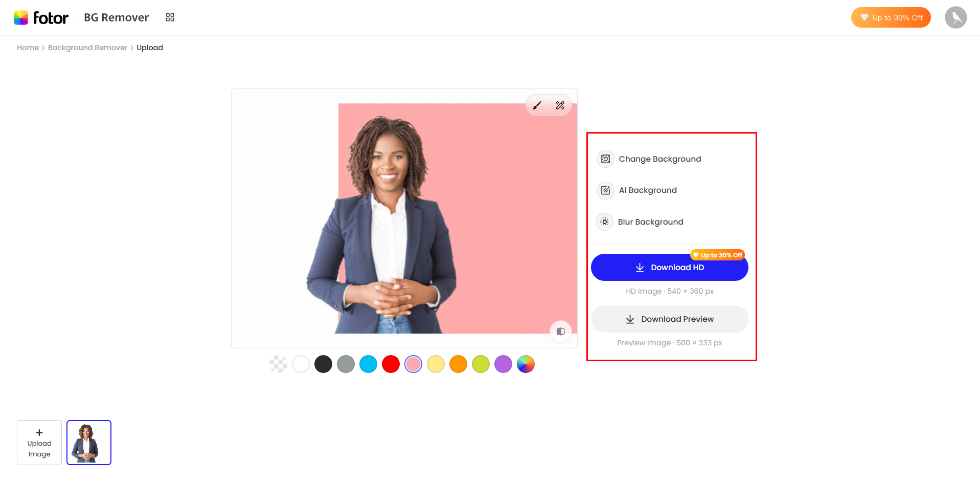
Task: Click the Upload Image tile
Action: coord(39,443)
